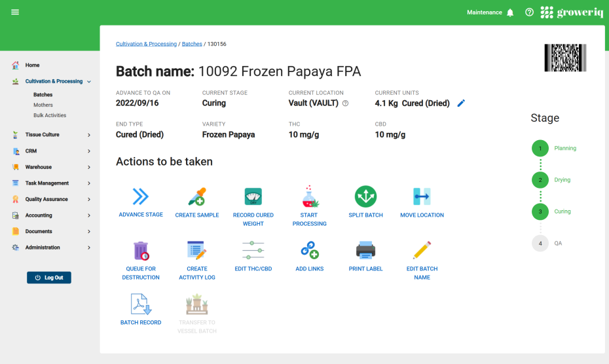This screenshot has width=609, height=364.
Task: Expand the Accounting submenu arrow
Action: (x=89, y=215)
